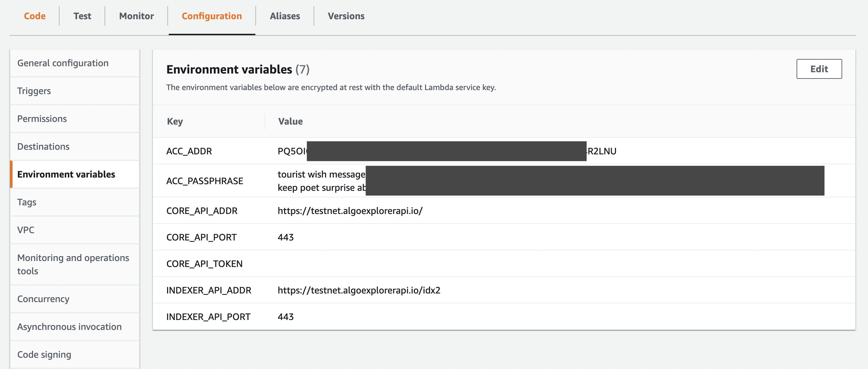The height and width of the screenshot is (369, 868).
Task: Click the CORE_API_ADDR testnet URL value
Action: 350,211
